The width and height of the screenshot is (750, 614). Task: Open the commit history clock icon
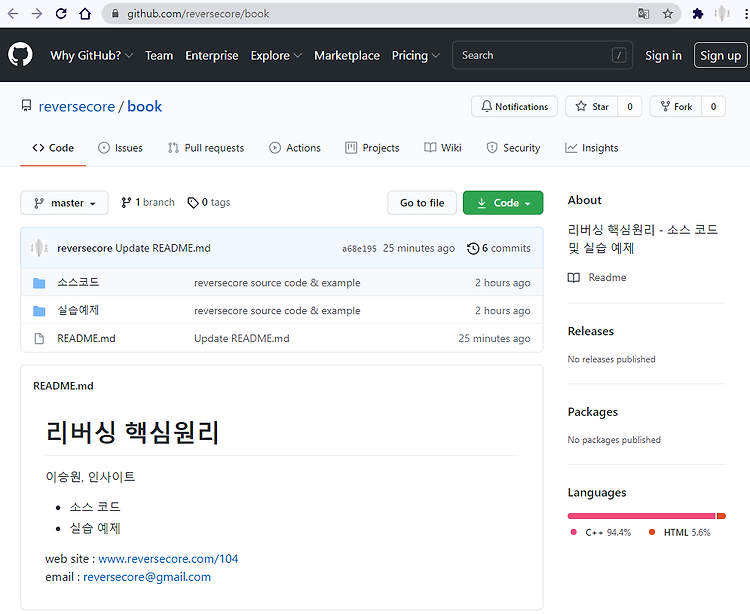coord(473,248)
